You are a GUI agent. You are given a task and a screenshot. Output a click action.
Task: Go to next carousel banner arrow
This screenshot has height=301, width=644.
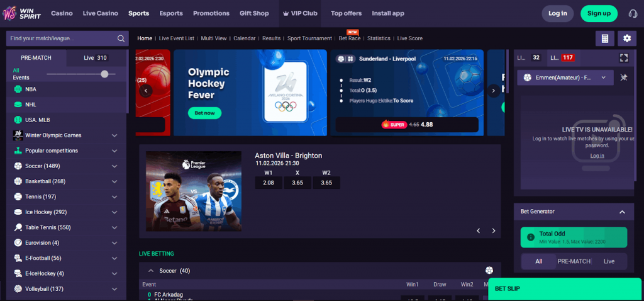pos(494,91)
